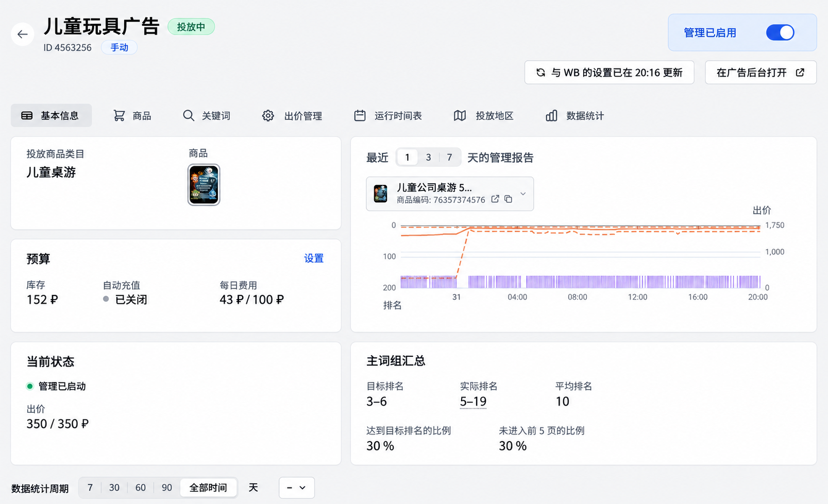This screenshot has height=504, width=828.
Task: Select 1 day for the management report
Action: pyautogui.click(x=407, y=158)
